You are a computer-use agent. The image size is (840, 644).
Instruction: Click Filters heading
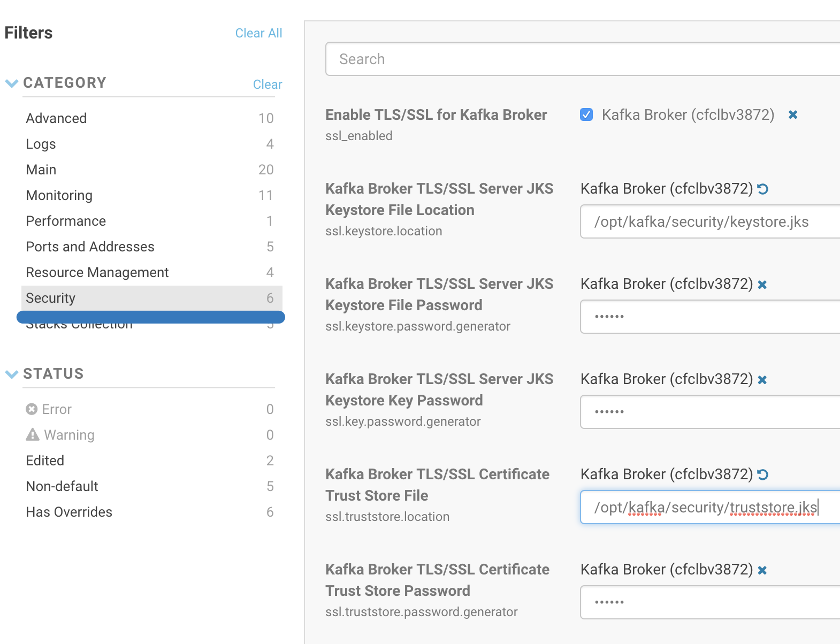click(x=28, y=33)
